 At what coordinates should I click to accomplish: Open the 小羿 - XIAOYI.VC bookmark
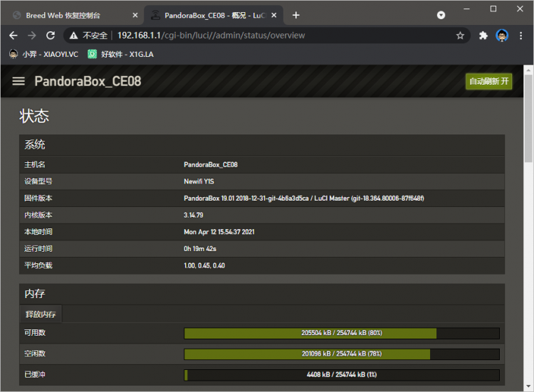tap(43, 54)
